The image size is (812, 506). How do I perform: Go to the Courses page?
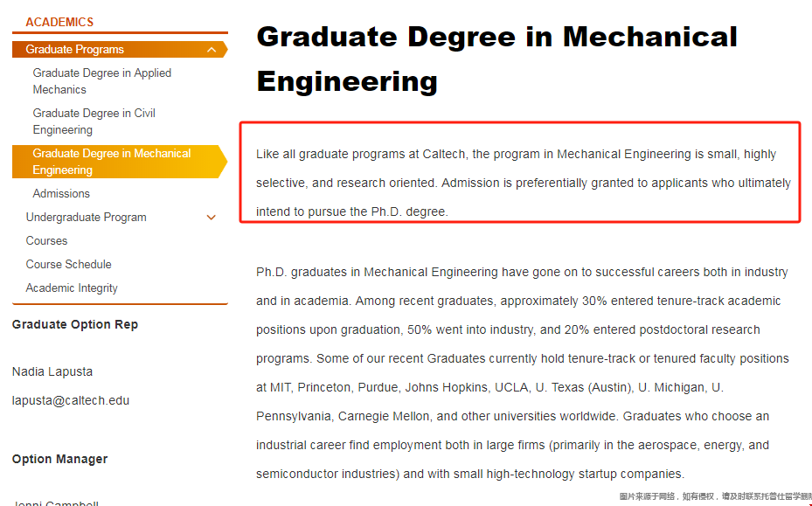[x=46, y=241]
